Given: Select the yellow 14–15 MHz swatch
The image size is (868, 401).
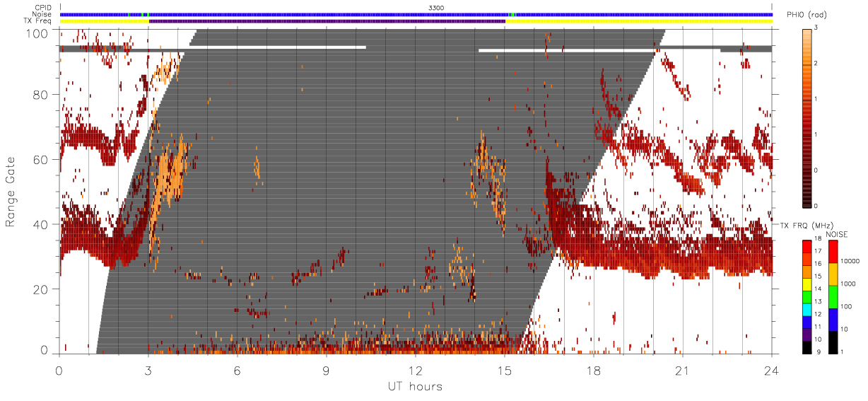Looking at the screenshot, I should point(807,284).
